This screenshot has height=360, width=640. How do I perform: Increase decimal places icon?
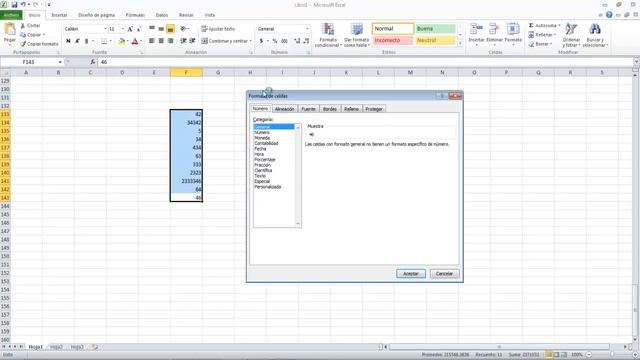tap(297, 41)
